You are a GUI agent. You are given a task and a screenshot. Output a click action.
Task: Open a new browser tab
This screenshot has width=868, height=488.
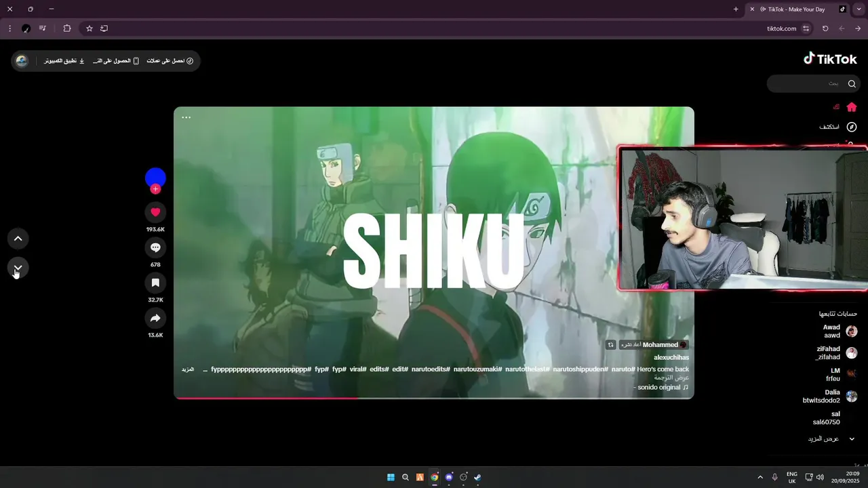pos(736,9)
